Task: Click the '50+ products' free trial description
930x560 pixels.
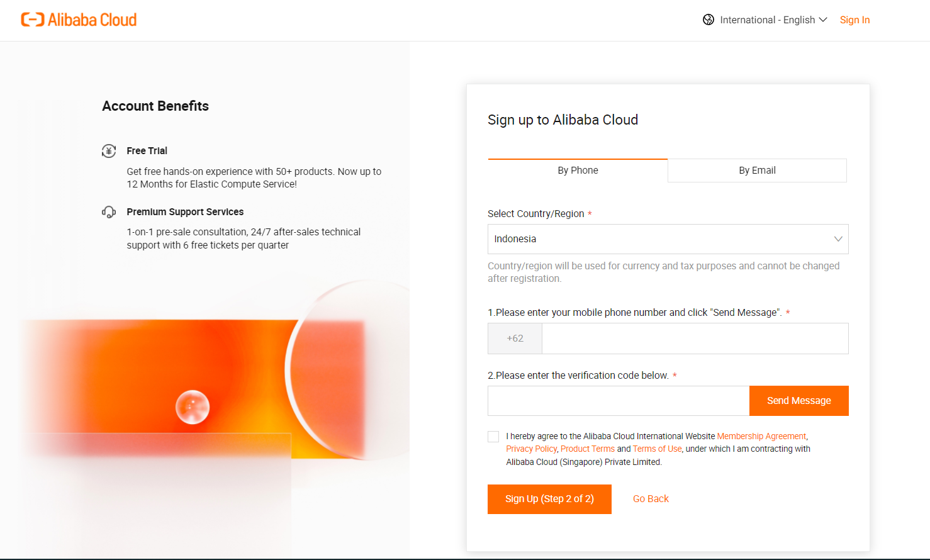Action: tap(254, 177)
